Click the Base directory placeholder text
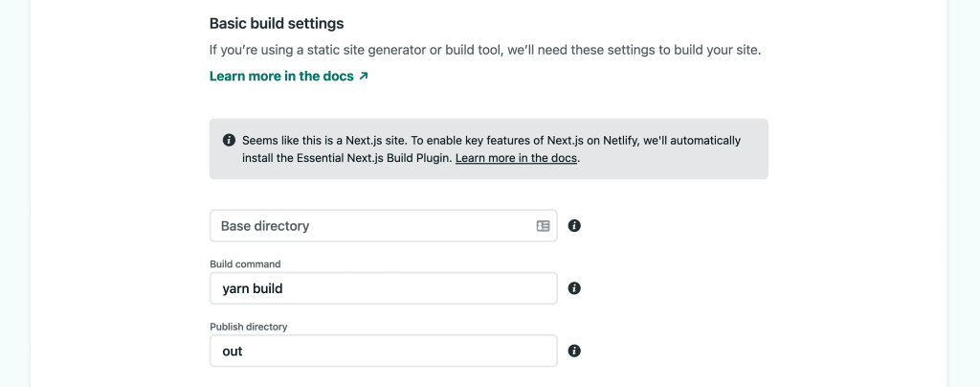Image resolution: width=980 pixels, height=387 pixels. click(265, 226)
